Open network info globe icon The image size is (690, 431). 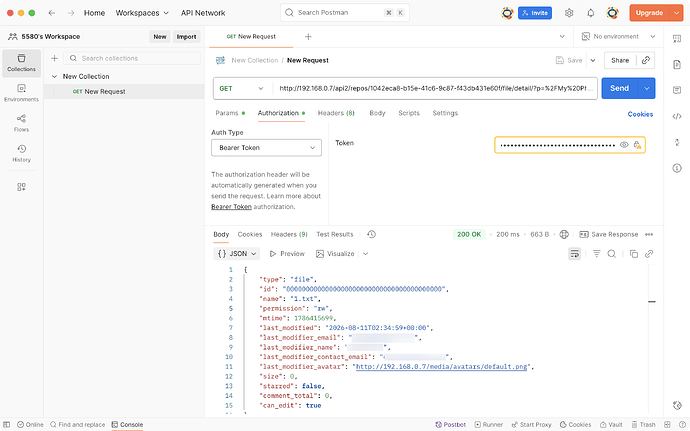point(564,234)
